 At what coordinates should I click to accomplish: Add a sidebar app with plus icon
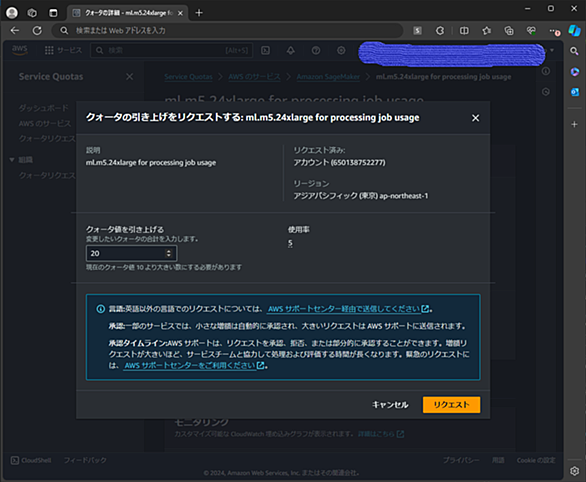[x=574, y=124]
